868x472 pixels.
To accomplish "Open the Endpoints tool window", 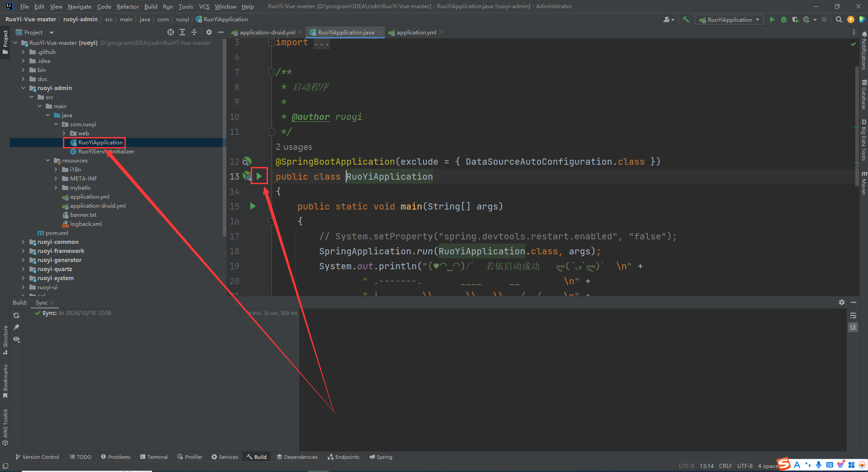I will 343,457.
